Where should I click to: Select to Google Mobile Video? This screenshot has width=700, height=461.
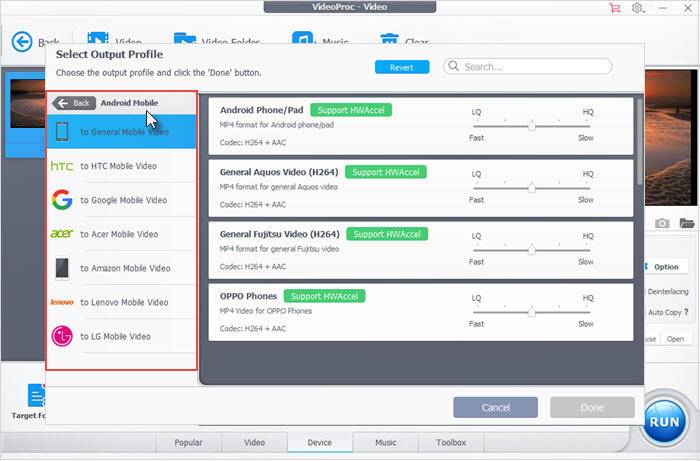[121, 200]
